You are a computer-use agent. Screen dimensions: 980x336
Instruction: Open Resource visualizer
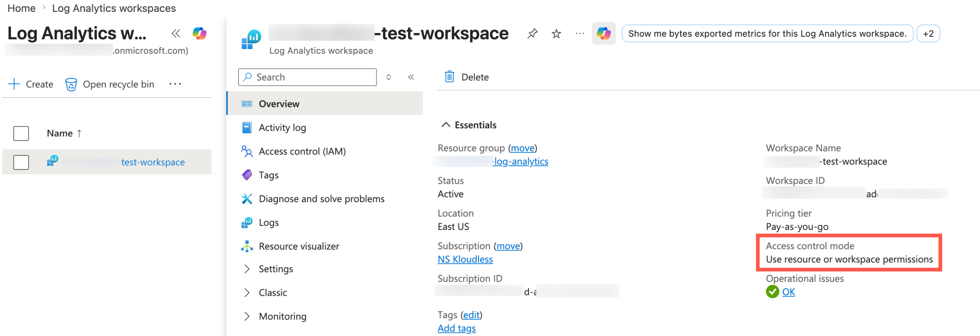point(299,246)
